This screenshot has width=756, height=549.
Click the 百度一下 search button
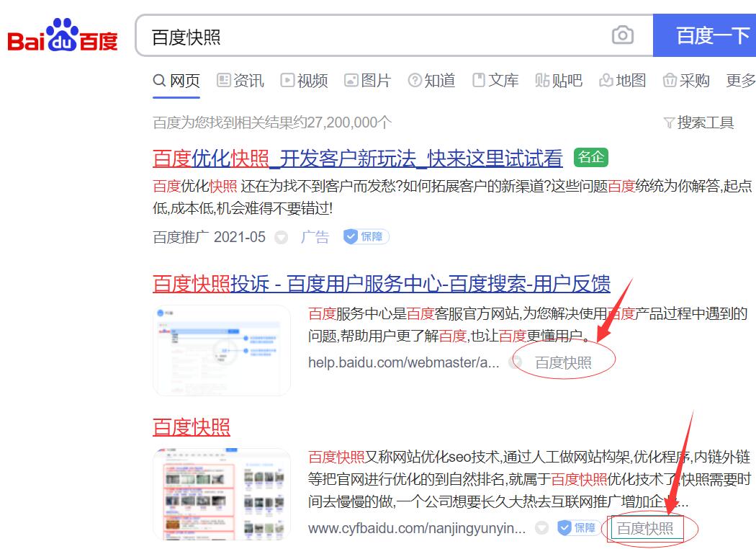click(x=705, y=35)
